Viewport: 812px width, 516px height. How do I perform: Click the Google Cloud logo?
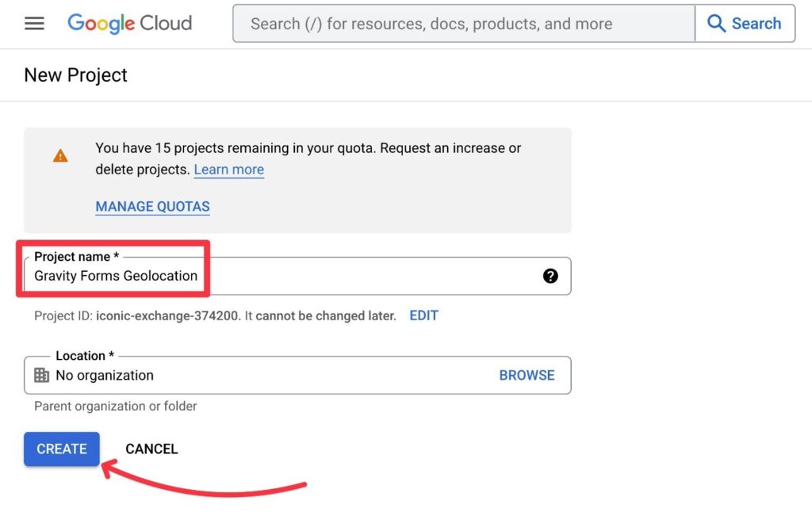[128, 23]
